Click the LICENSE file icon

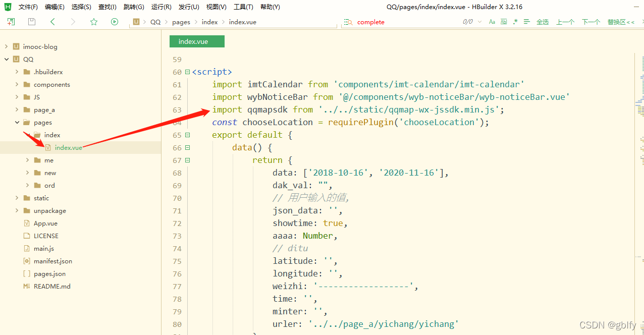27,236
